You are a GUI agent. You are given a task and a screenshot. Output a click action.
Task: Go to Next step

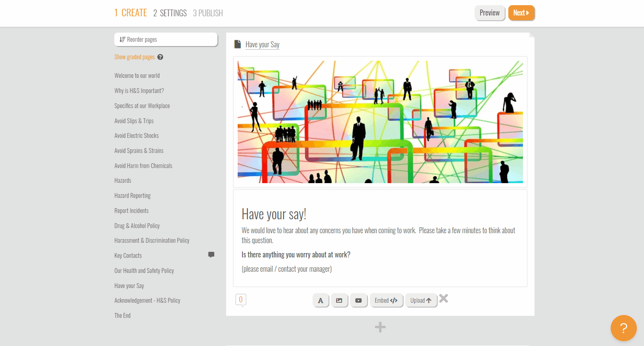(x=521, y=13)
